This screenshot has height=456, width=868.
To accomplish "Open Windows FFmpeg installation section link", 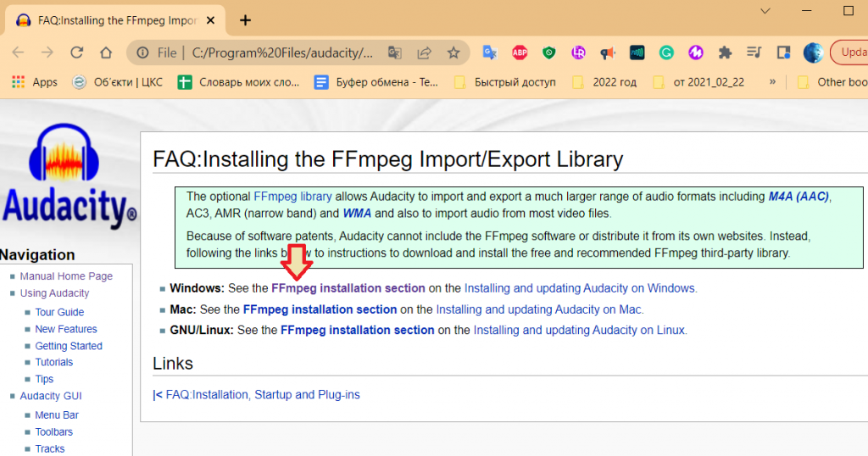I will [x=348, y=288].
